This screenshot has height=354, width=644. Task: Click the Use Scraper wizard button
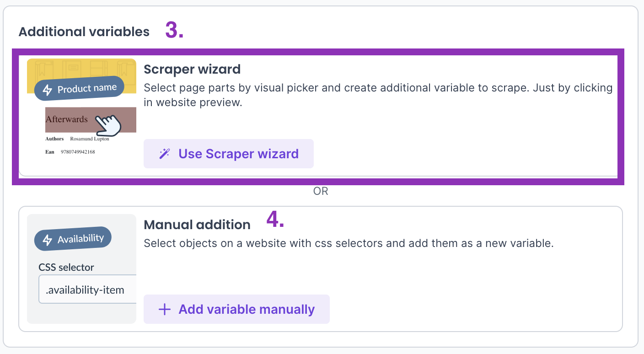point(228,154)
